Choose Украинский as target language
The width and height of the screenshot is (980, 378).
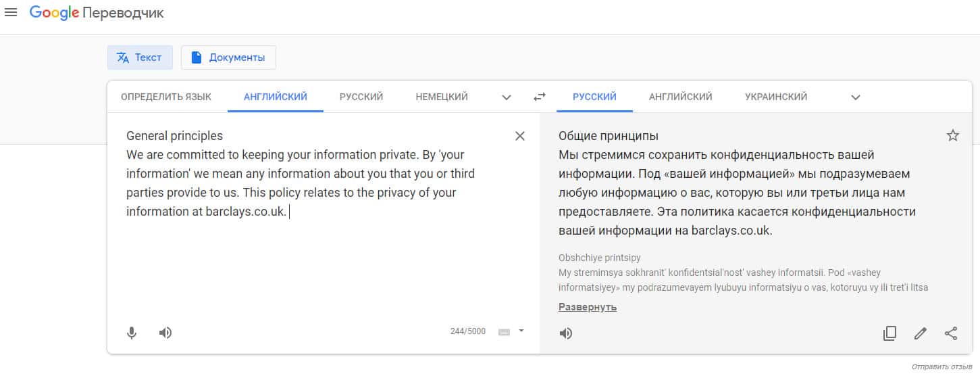pos(775,97)
